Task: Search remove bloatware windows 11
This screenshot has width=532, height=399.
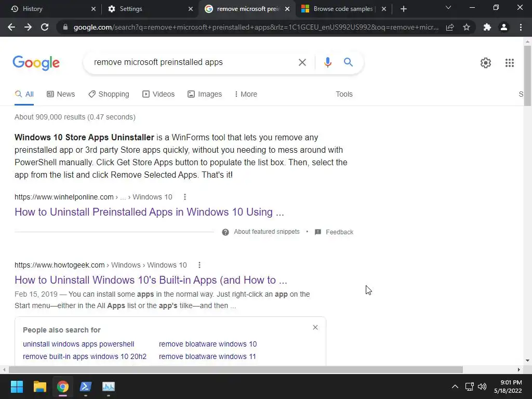Action: [x=207, y=356]
